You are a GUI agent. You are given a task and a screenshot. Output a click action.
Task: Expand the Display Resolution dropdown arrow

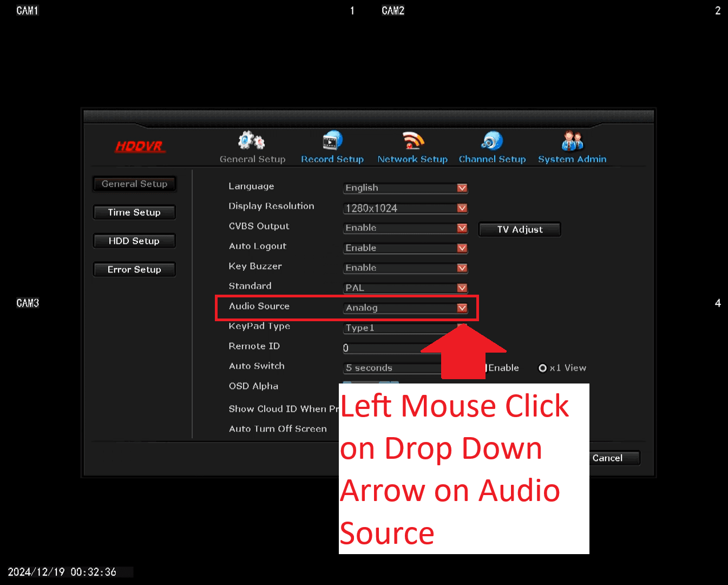point(462,208)
